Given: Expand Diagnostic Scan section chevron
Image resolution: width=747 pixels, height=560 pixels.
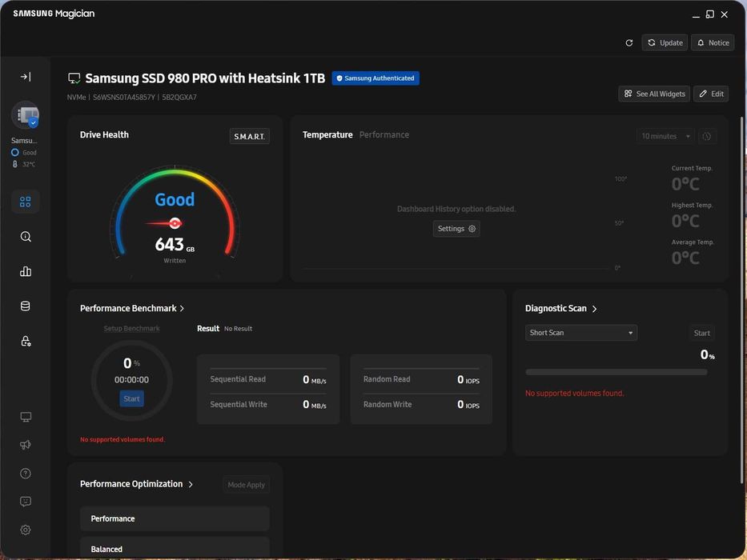Looking at the screenshot, I should (x=594, y=309).
